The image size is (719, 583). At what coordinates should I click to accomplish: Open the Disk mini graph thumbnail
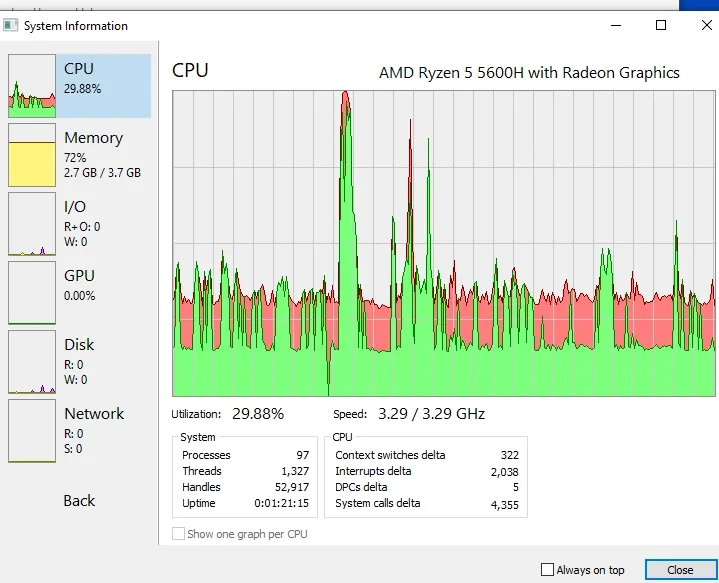point(32,362)
